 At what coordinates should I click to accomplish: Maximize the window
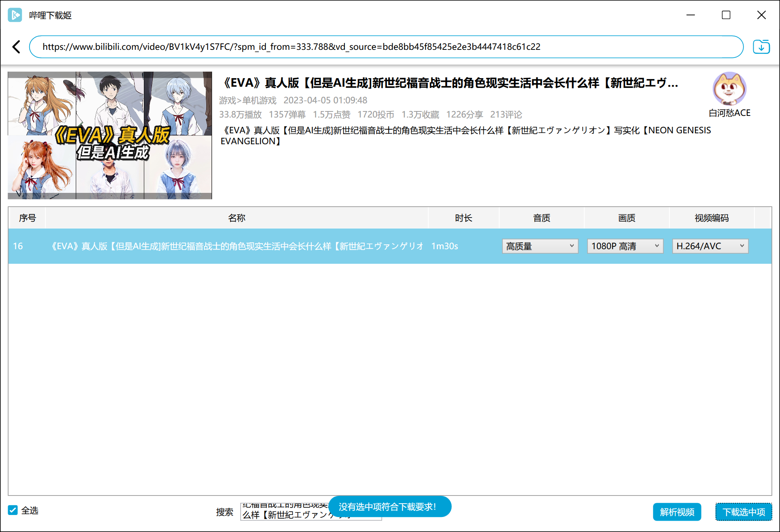tap(726, 15)
